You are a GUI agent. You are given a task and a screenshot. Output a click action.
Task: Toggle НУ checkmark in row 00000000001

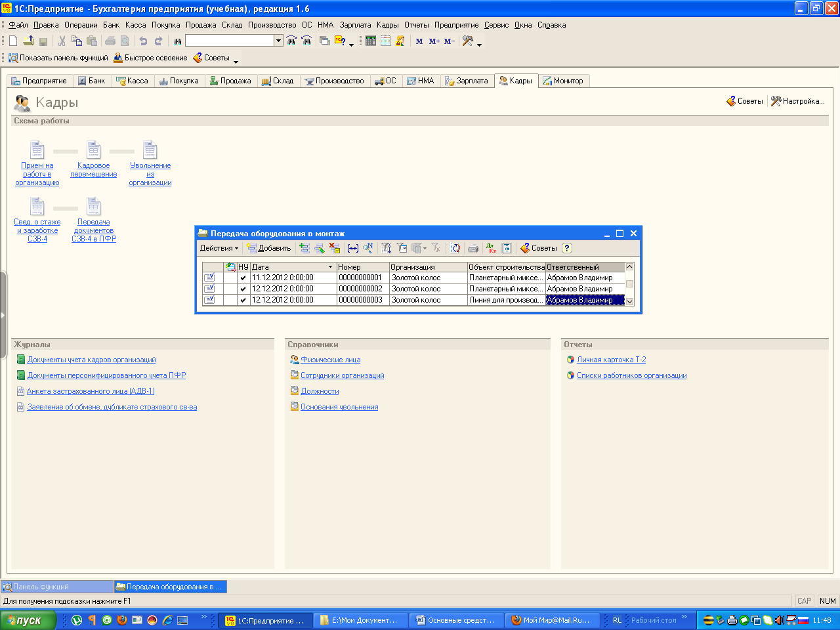pos(243,278)
